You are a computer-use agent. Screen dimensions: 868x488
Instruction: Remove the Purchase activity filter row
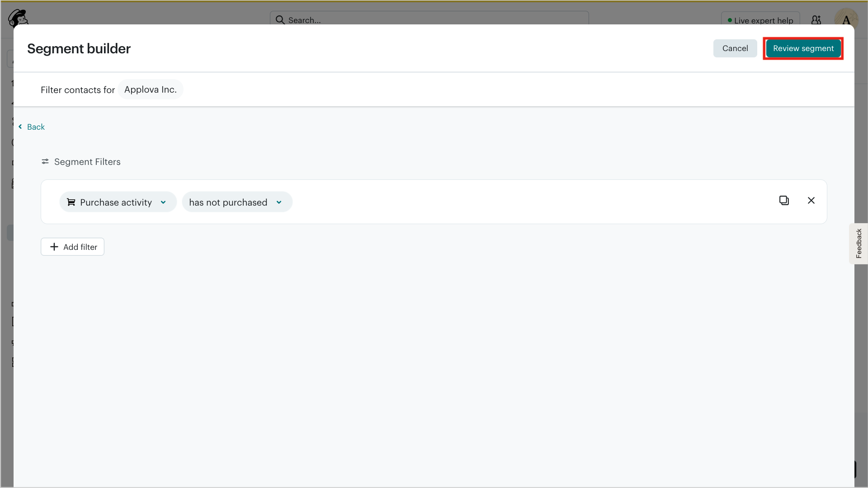tap(811, 201)
